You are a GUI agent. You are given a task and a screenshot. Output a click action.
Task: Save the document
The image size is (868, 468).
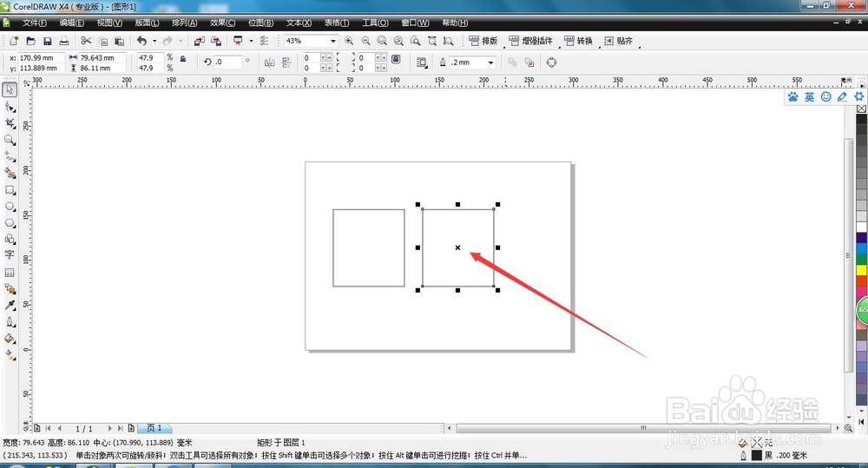pos(48,41)
